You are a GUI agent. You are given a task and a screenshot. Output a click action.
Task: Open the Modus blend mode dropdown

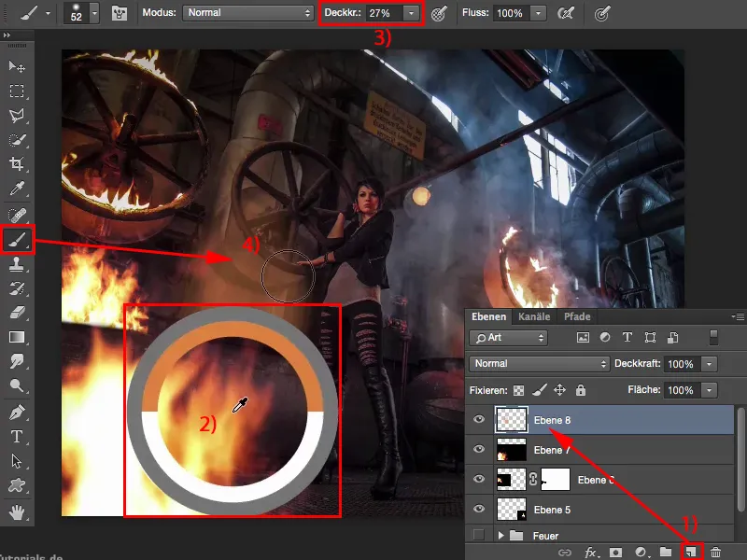[247, 13]
